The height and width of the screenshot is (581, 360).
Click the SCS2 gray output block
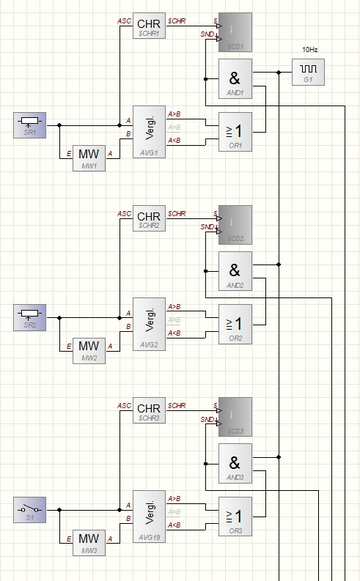(235, 225)
